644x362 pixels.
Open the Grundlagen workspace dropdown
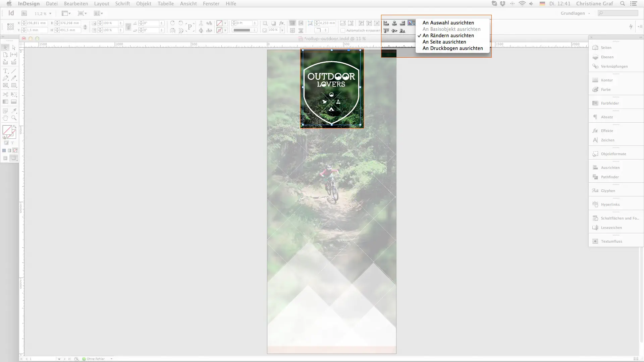pos(575,13)
